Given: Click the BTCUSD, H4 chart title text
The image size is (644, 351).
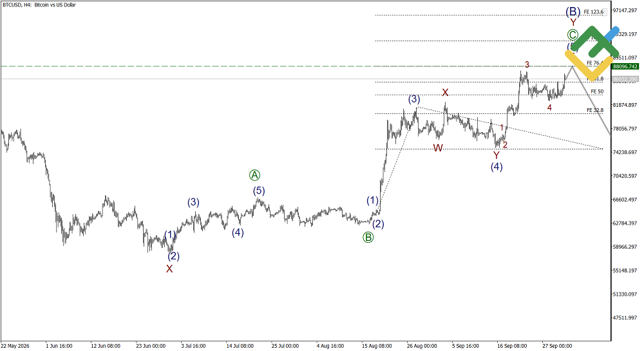Looking at the screenshot, I should (39, 5).
